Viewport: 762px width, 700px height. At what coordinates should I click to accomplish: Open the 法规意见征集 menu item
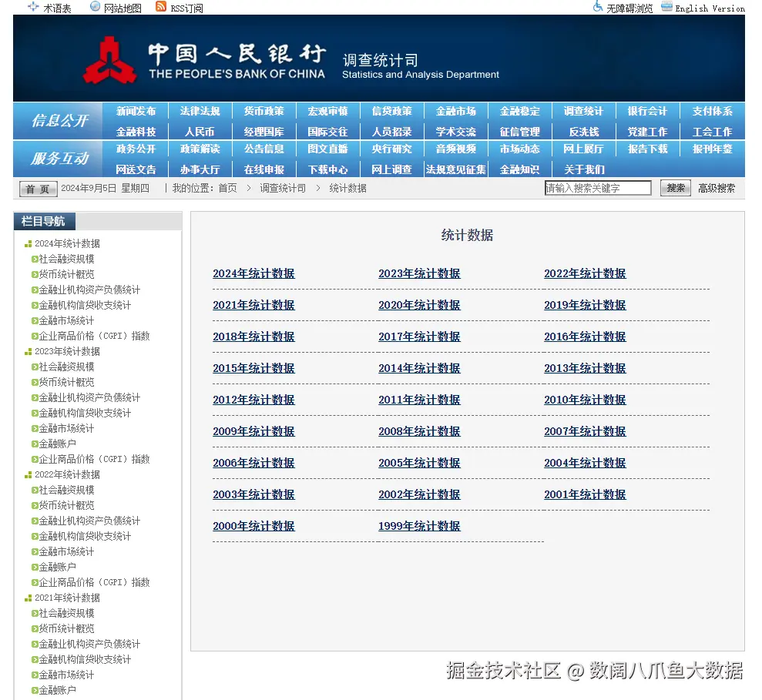click(456, 170)
